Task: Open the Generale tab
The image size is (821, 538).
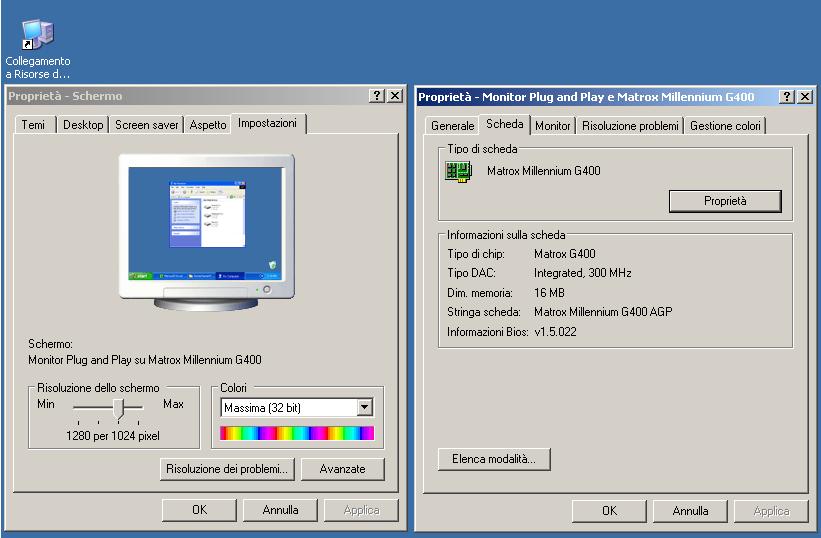Action: click(452, 126)
